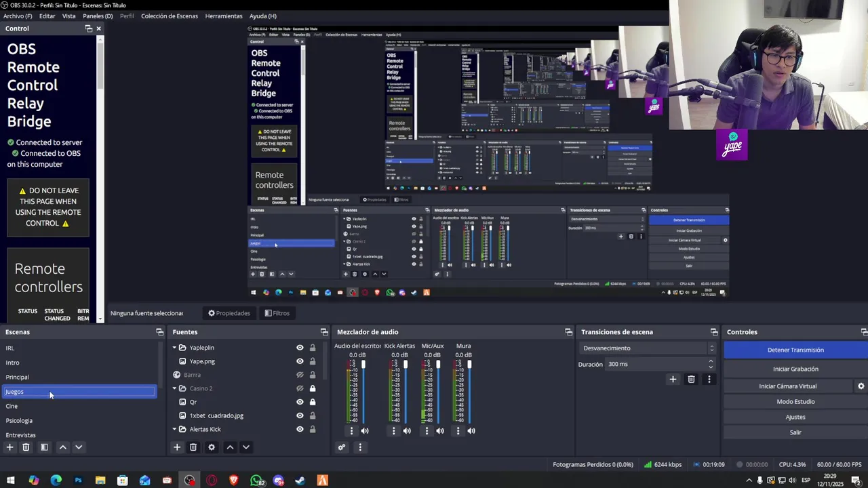The image size is (868, 488).
Task: Open Steam from the taskbar
Action: click(300, 481)
